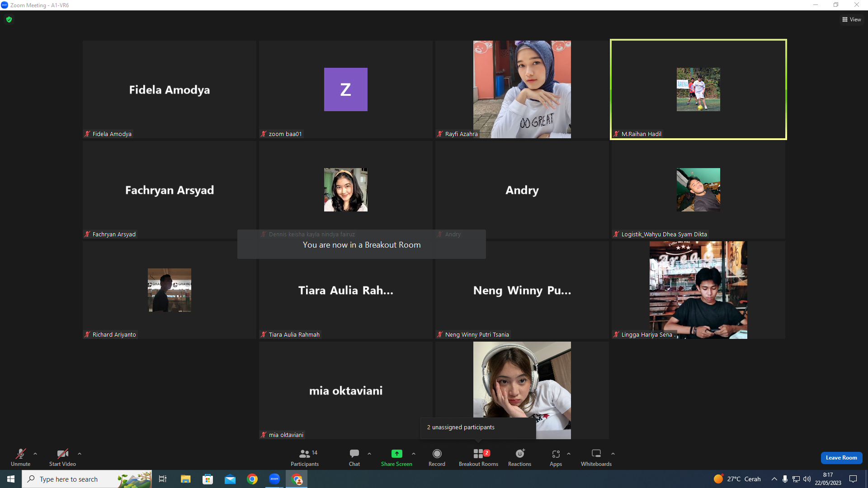
Task: Select Tiara Aulia Rahmah's tile
Action: pos(346,290)
